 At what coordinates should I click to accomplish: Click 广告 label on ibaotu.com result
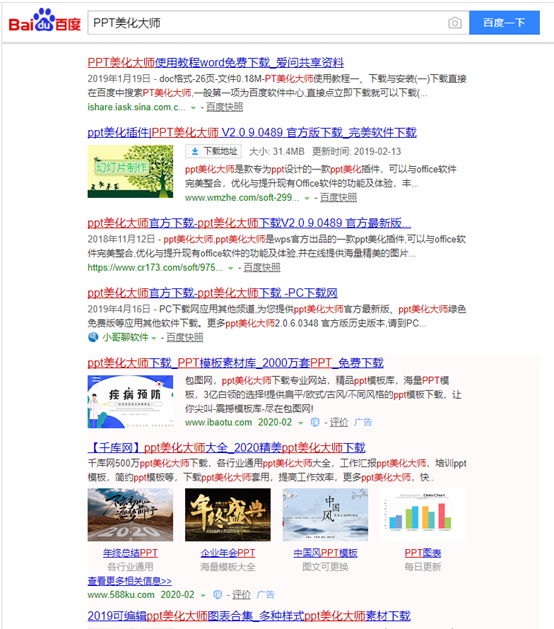(x=363, y=422)
